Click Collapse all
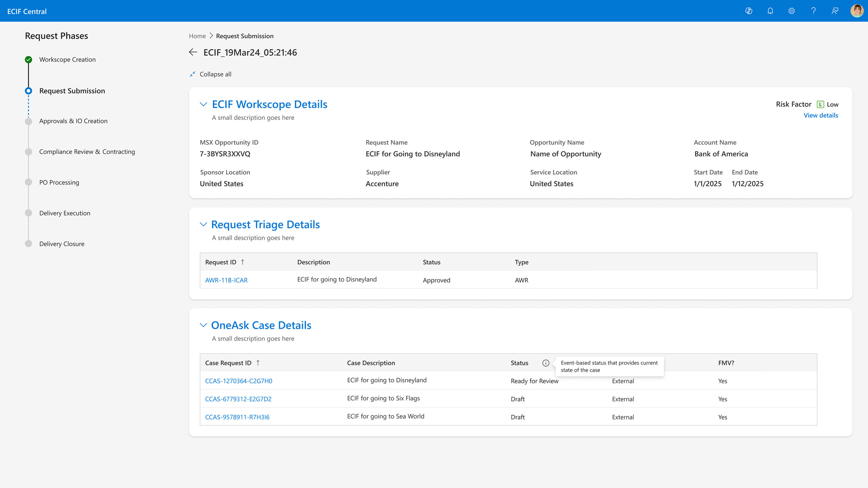868x488 pixels. point(211,74)
